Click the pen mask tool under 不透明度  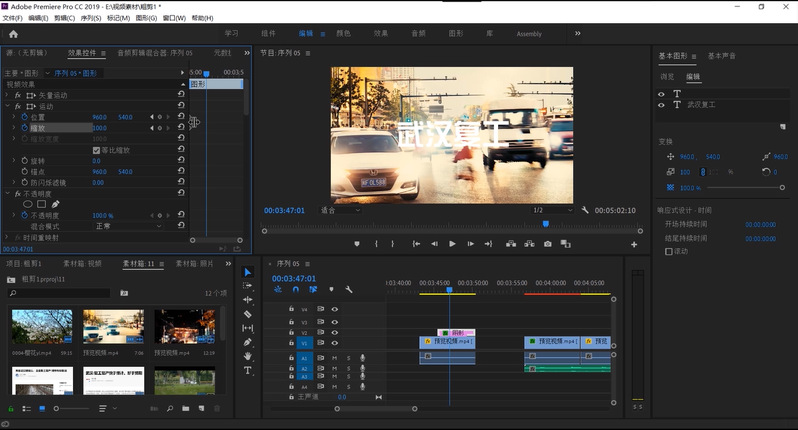(56, 204)
